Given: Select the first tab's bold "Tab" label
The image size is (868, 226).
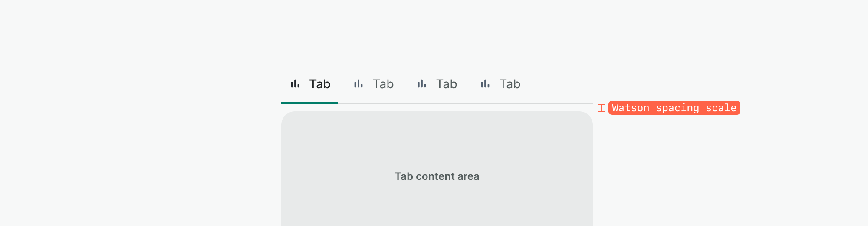Looking at the screenshot, I should (320, 84).
